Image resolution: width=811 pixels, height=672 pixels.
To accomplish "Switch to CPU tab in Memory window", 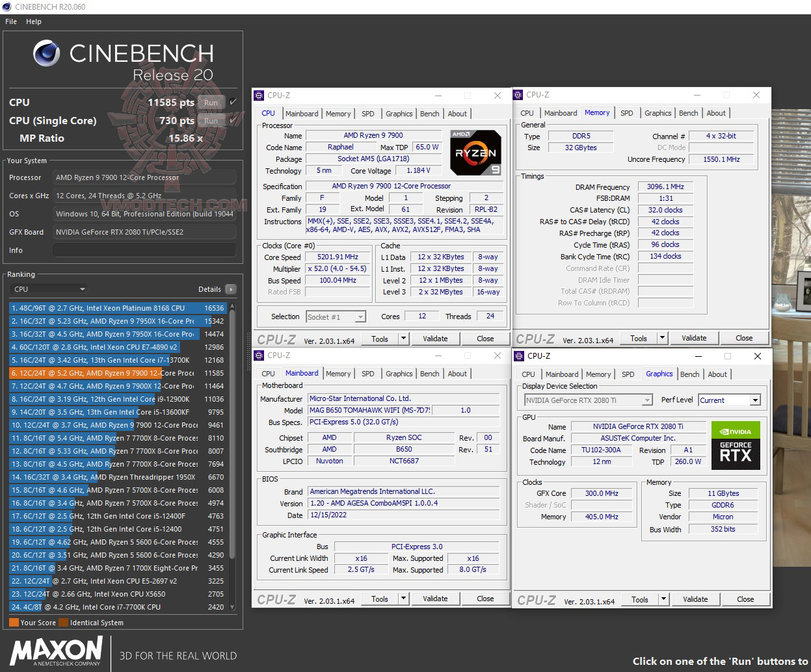I will pyautogui.click(x=527, y=113).
